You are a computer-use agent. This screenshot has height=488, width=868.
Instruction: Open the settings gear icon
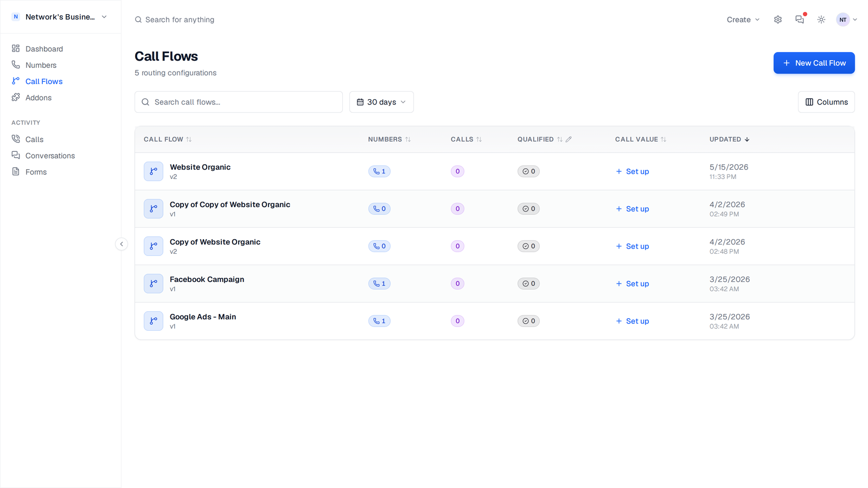[778, 20]
